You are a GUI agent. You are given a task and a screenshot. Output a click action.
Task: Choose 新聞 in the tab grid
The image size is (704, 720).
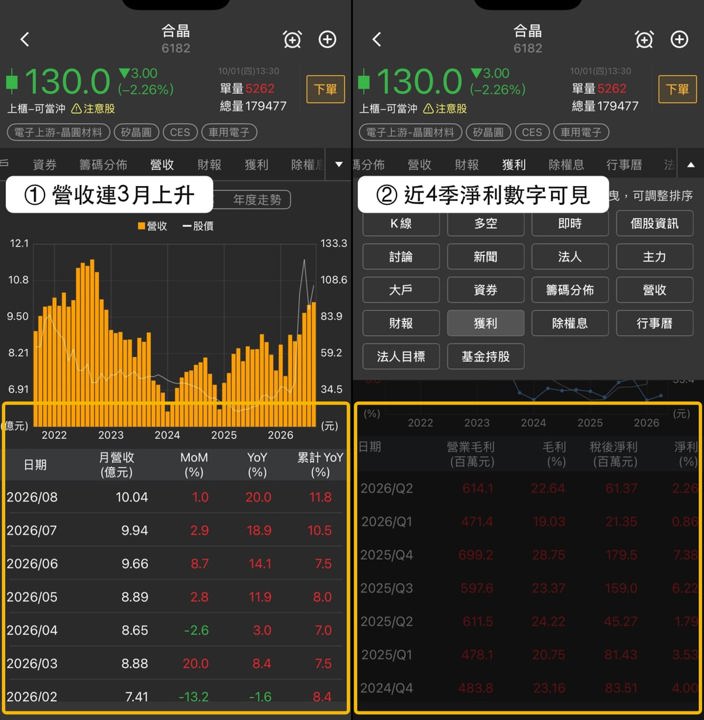(x=485, y=257)
